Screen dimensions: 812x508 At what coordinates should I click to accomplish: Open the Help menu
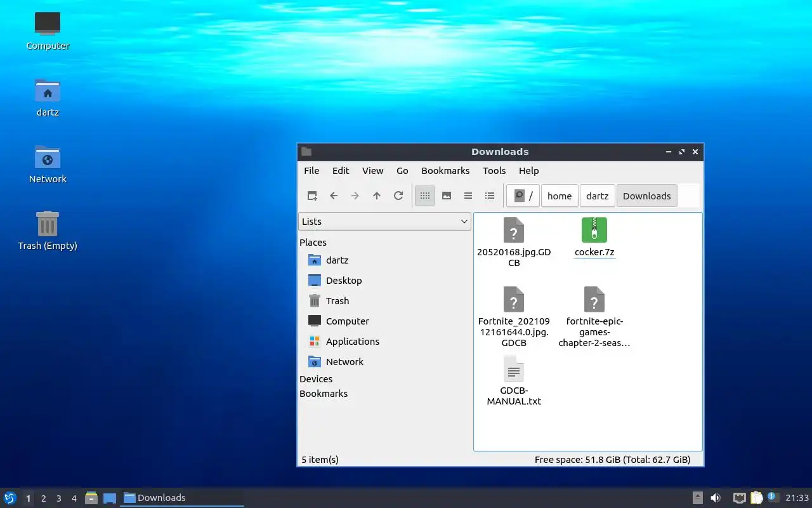point(528,171)
